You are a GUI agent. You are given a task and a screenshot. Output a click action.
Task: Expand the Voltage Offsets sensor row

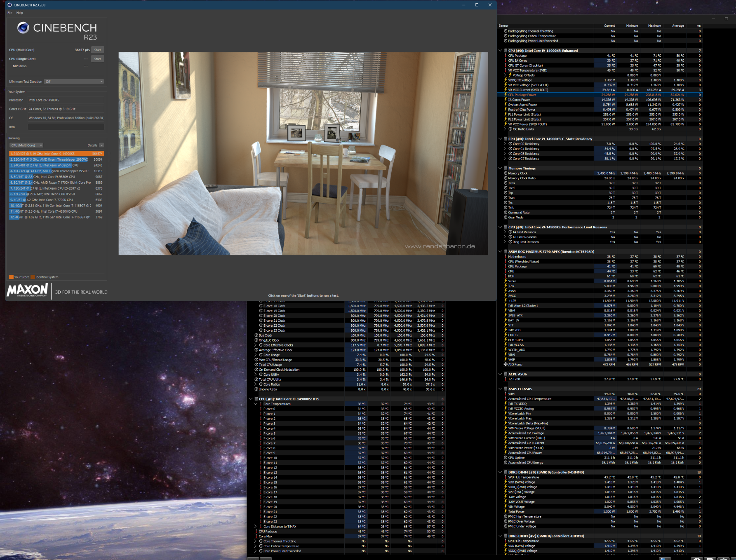(505, 75)
